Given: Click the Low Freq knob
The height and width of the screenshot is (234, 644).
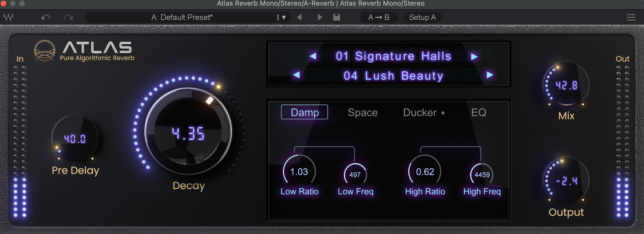Looking at the screenshot, I should point(355,174).
